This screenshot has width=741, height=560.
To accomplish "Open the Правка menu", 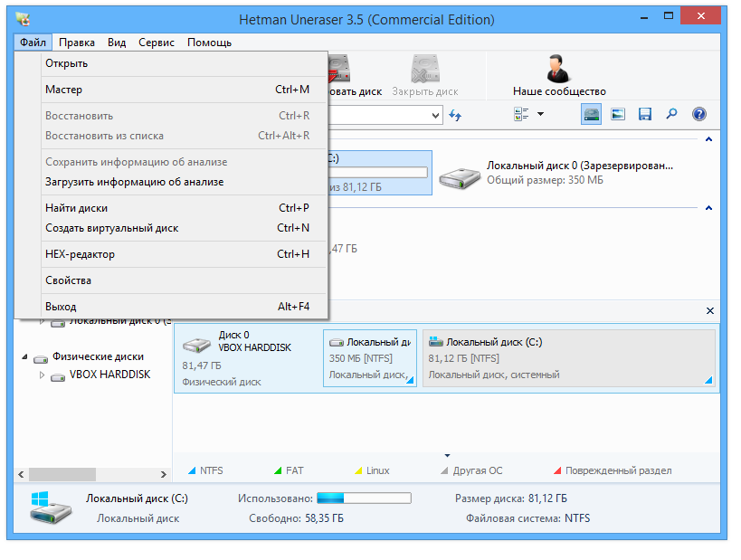I will (77, 43).
